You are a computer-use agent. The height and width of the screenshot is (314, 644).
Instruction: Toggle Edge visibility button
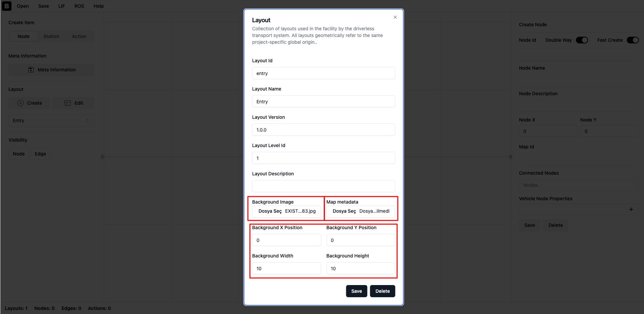40,154
